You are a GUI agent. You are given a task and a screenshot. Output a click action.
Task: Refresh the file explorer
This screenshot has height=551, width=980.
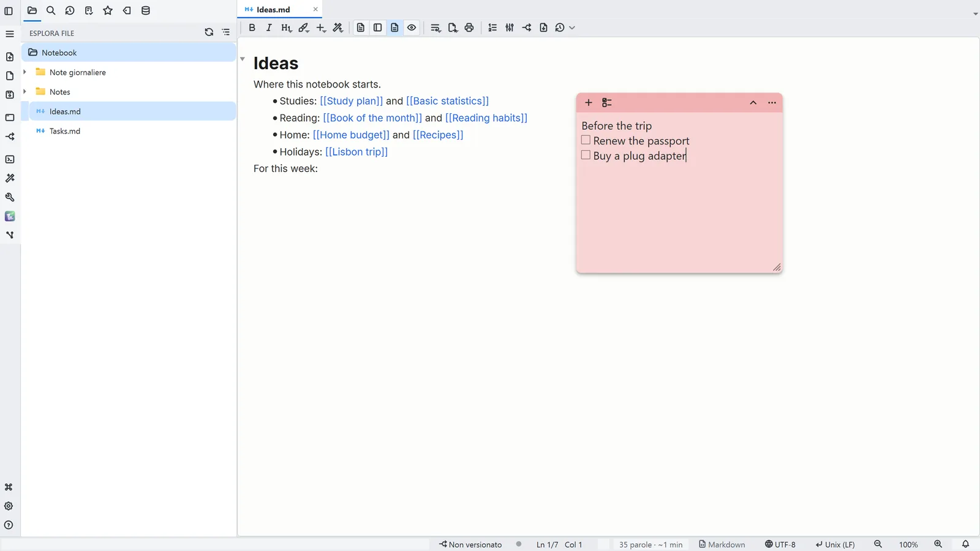(x=209, y=32)
